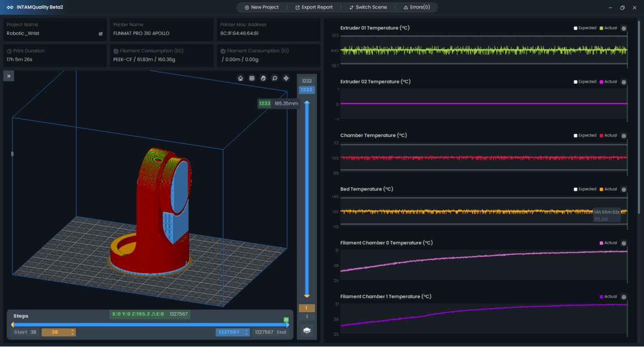Screen dimensions: 644x347
Task: Toggle the grid display icon
Action: (x=252, y=78)
